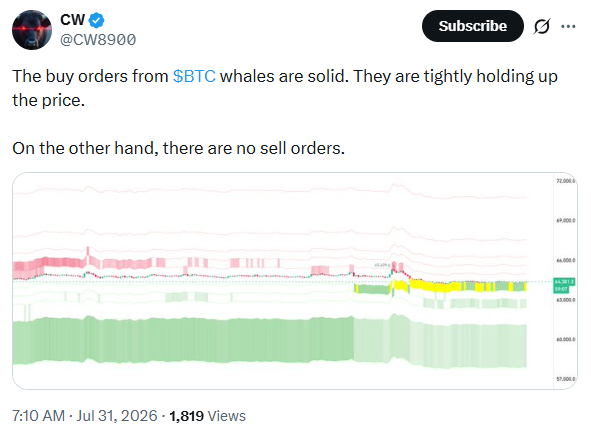This screenshot has height=433, width=591.
Task: Open the Grok explain-post icon
Action: tap(542, 26)
